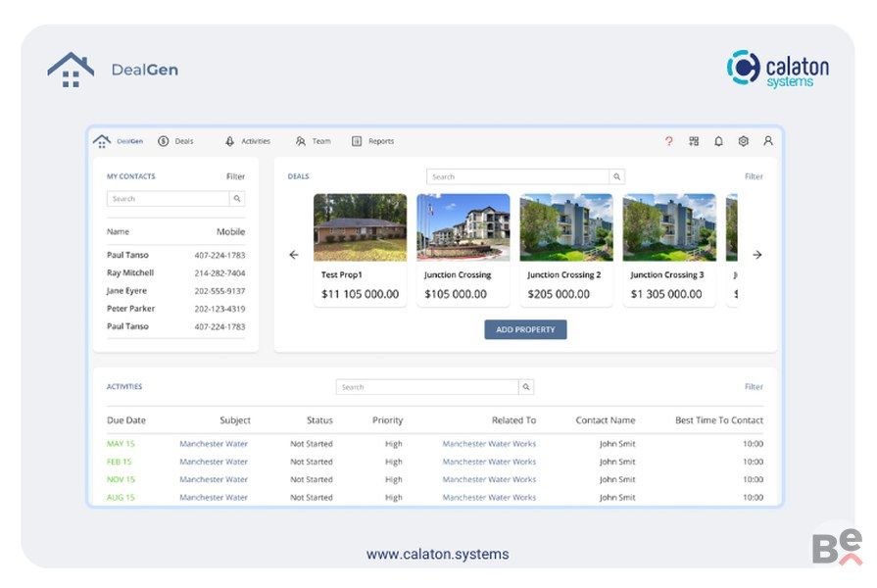Image resolution: width=877 pixels, height=588 pixels.
Task: Click the Priority column header
Action: tap(388, 420)
